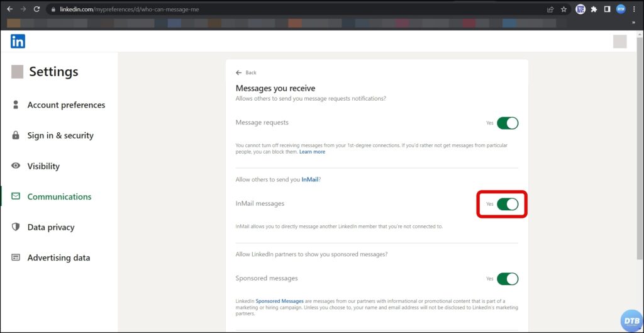
Task: Follow the Learn more link
Action: [312, 152]
